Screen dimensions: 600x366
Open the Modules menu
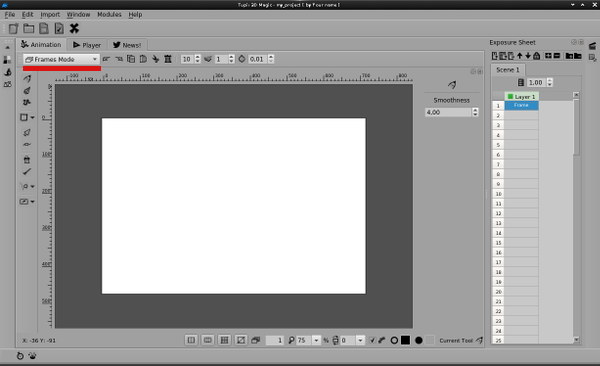[x=109, y=14]
